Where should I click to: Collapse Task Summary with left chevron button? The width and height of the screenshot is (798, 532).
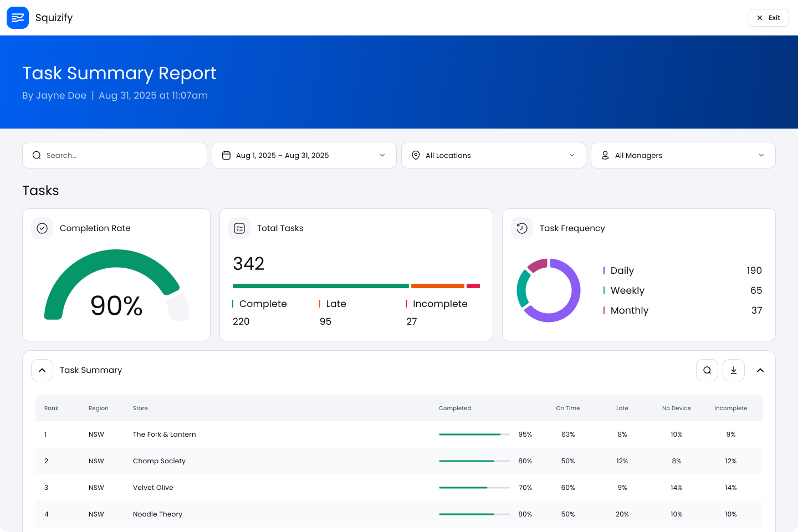coord(42,370)
